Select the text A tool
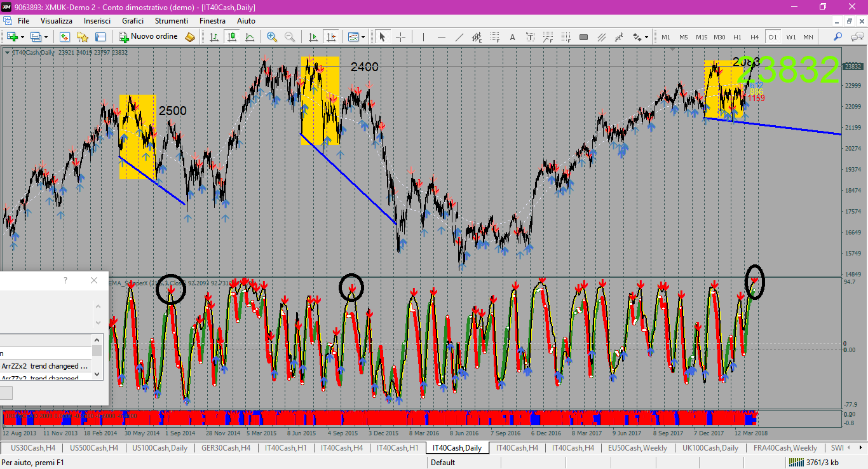This screenshot has width=868, height=469. [x=513, y=37]
